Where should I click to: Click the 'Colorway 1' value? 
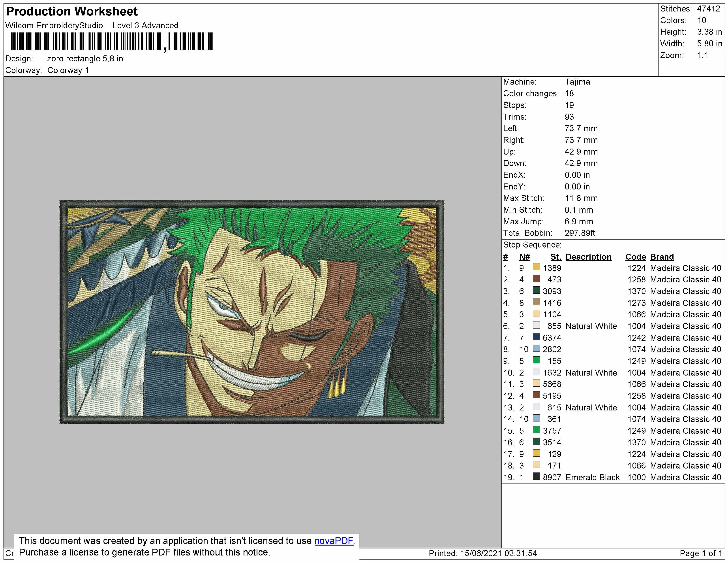pos(68,70)
